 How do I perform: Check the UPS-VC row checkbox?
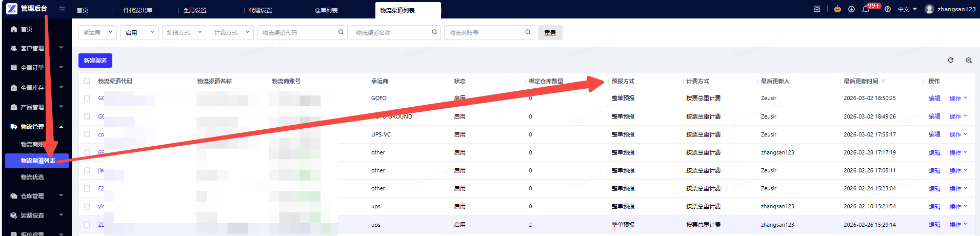coord(87,134)
